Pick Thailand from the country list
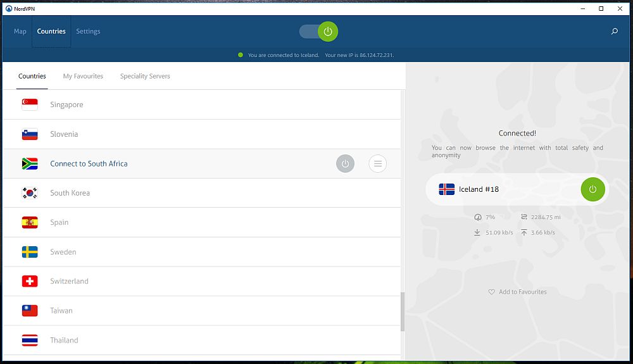The height and width of the screenshot is (364, 633). pos(202,340)
